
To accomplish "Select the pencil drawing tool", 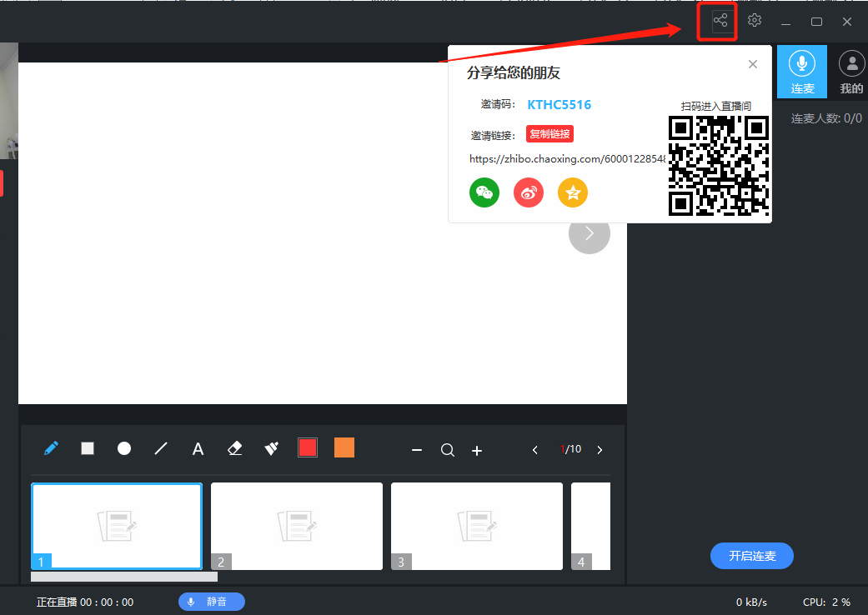I will click(51, 448).
